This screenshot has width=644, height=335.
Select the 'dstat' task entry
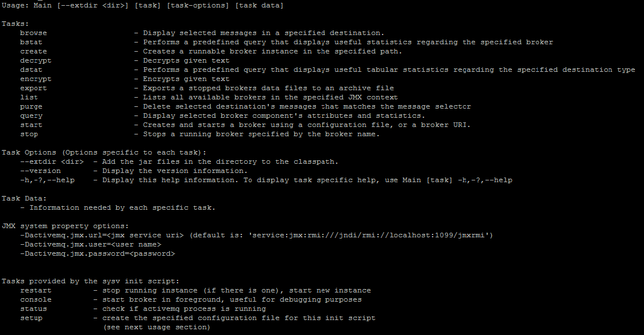31,70
